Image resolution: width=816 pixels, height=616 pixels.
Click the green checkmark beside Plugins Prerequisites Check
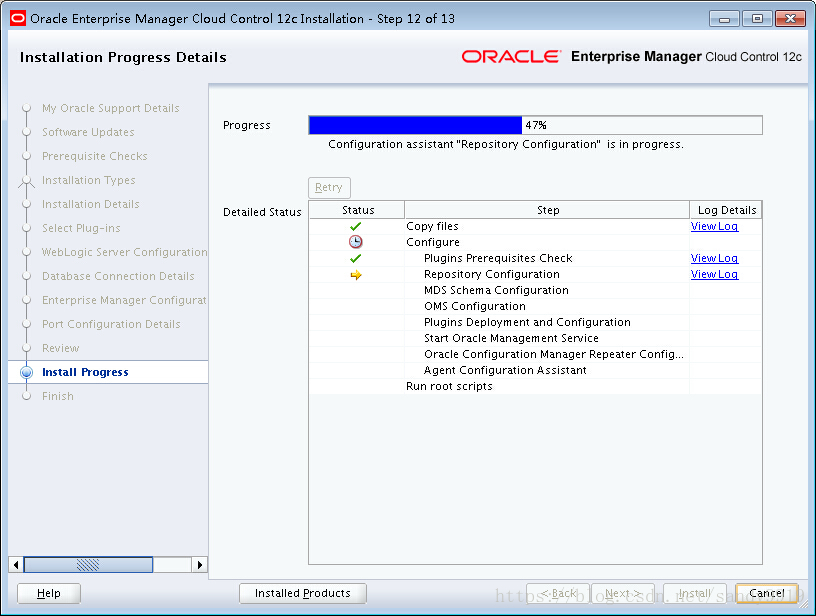tap(355, 259)
